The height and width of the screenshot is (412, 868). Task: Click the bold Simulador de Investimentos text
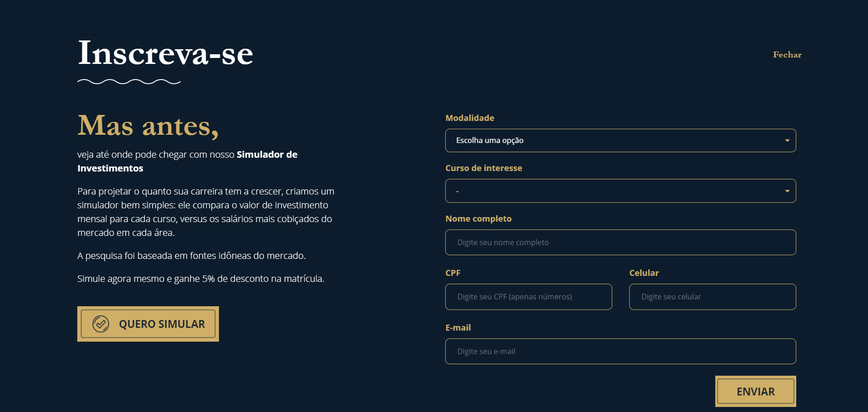point(267,155)
